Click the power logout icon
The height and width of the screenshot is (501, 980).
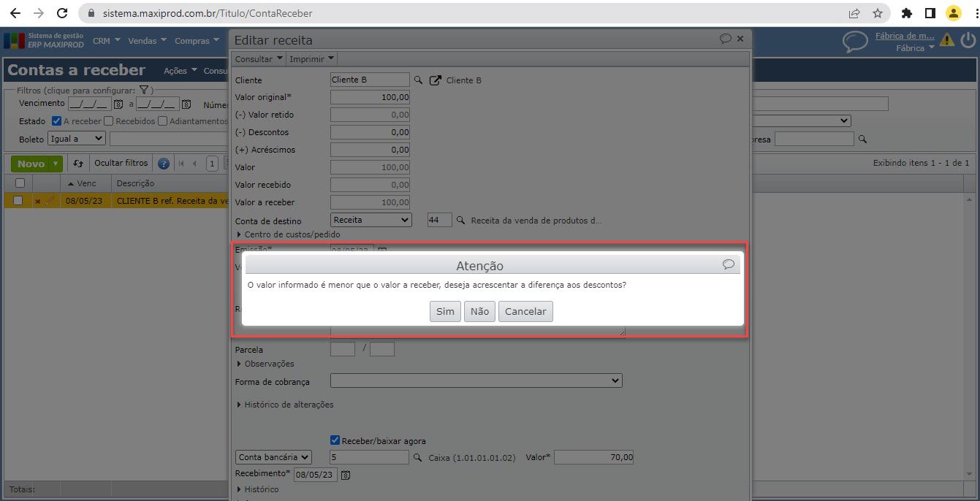click(968, 40)
